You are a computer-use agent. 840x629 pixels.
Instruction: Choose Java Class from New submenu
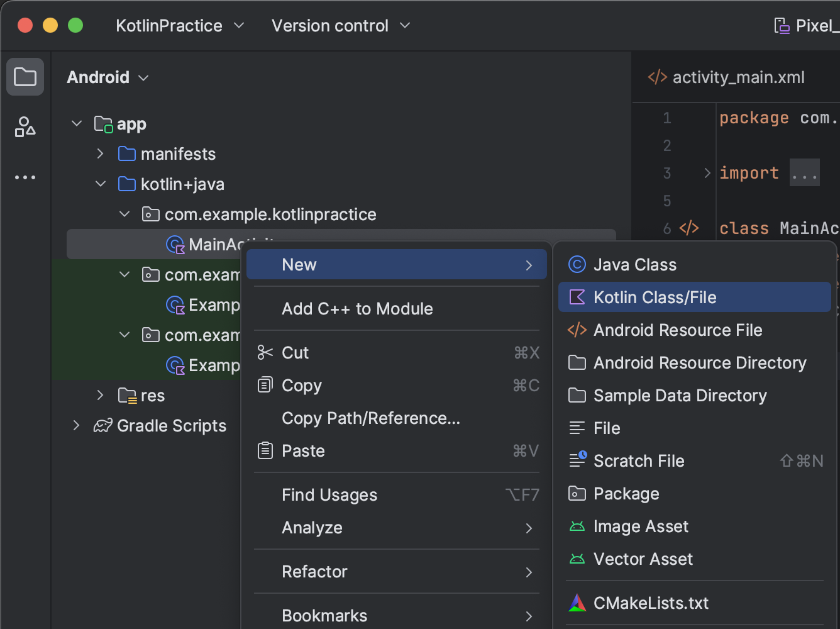(x=635, y=265)
